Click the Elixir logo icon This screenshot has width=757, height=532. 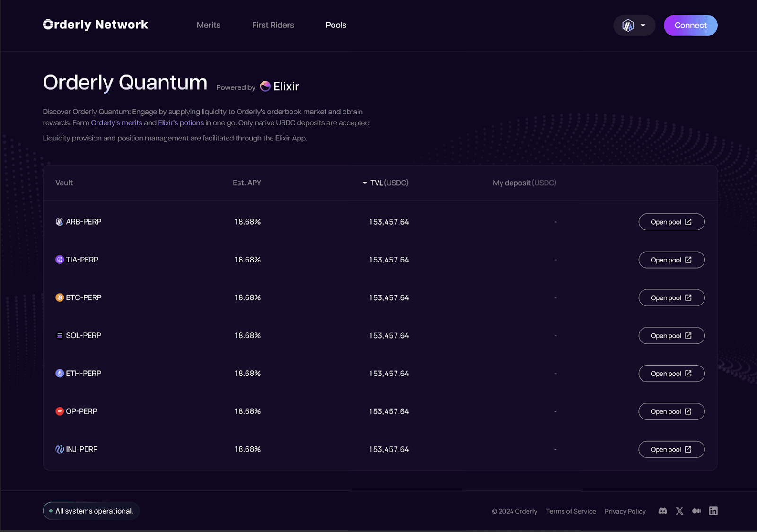point(265,86)
